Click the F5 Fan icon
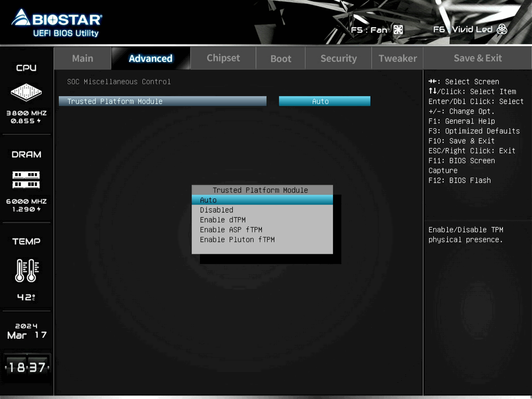 [398, 30]
